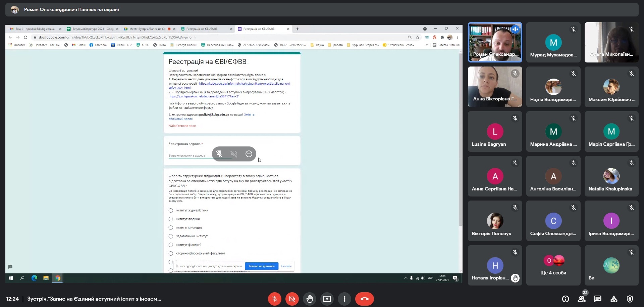Open the chat panel
This screenshot has width=644, height=307.
(x=598, y=299)
